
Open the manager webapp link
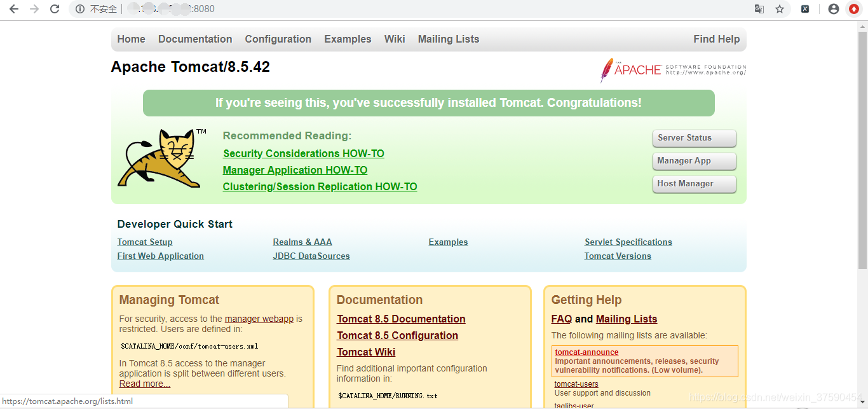click(259, 319)
